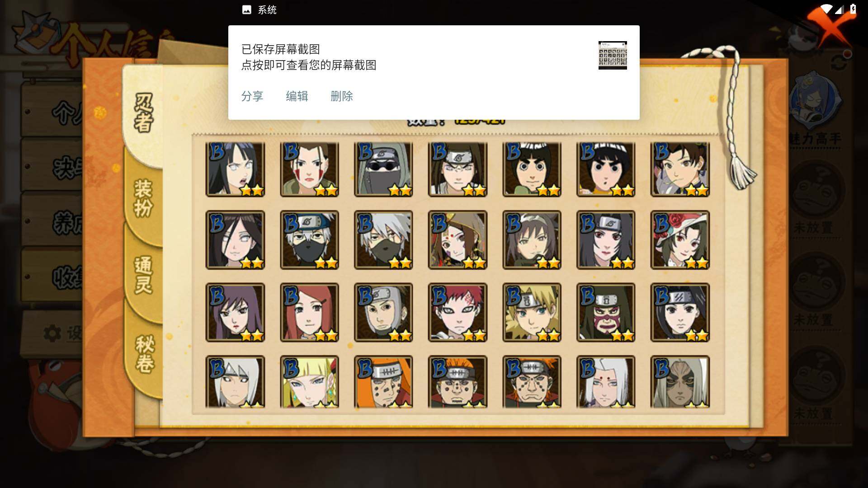This screenshot has width=868, height=488.
Task: Select the lady portrait with rose hat
Action: pos(680,240)
